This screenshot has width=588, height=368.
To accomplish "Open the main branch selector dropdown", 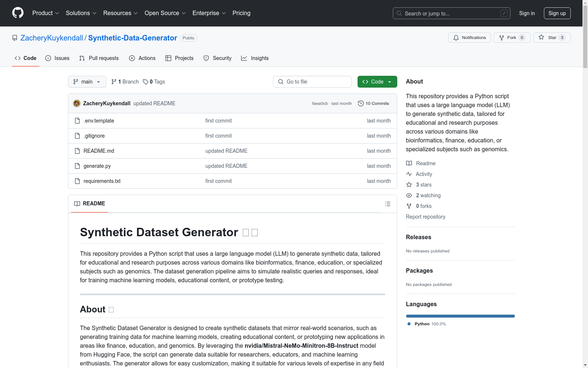I will 87,82.
